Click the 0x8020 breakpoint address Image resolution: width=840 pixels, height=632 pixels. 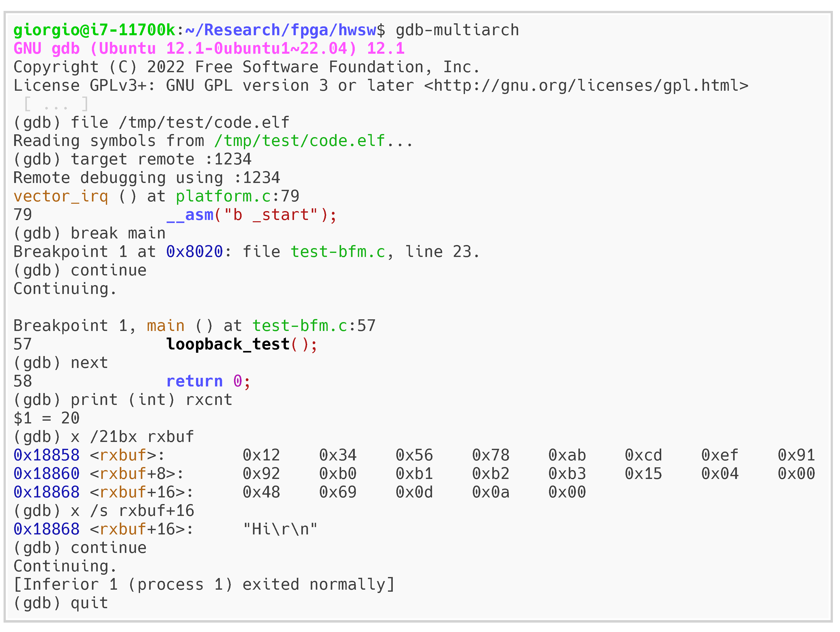point(194,252)
